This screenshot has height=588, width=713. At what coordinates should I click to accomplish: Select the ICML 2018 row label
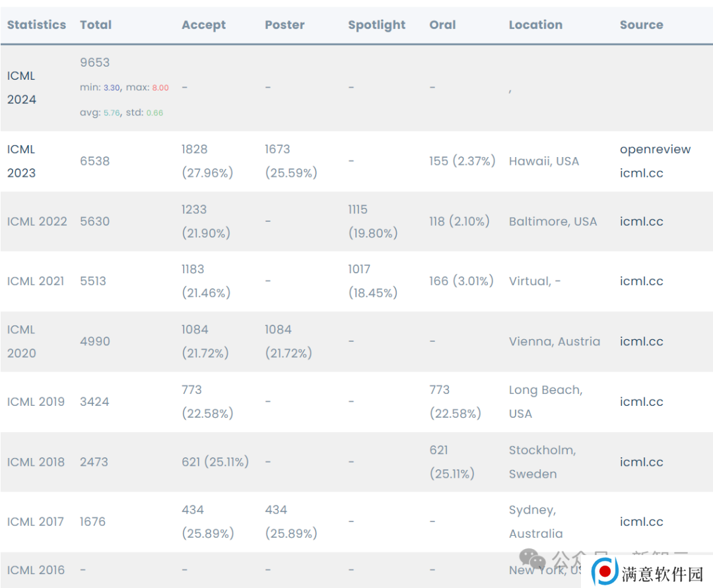tap(36, 462)
